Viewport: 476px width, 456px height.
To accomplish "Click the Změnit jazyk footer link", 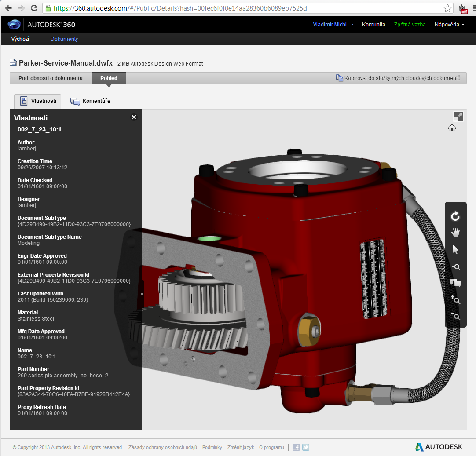I will pyautogui.click(x=241, y=447).
